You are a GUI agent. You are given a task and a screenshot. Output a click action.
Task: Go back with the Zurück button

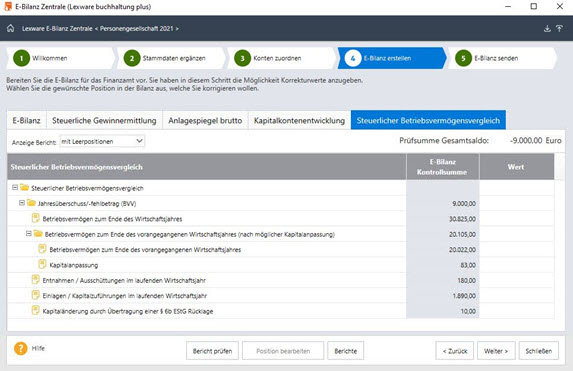[455, 351]
